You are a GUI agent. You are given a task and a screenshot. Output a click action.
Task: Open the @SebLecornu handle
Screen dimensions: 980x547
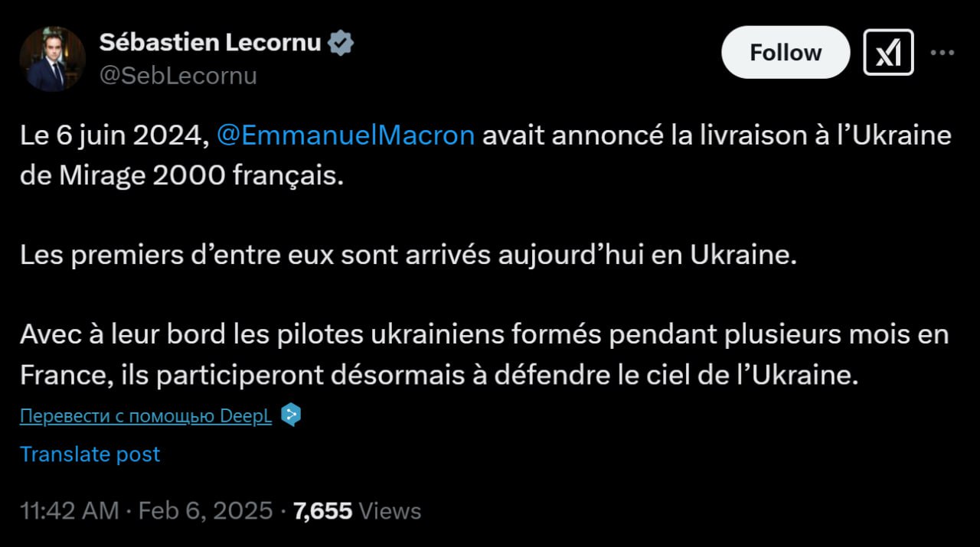coord(178,76)
